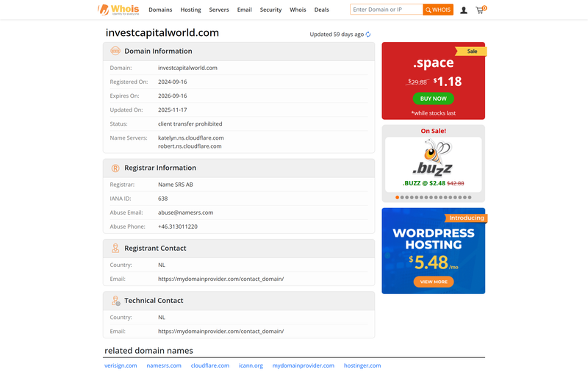The height and width of the screenshot is (378, 588).
Task: Open the Domains menu
Action: (x=160, y=10)
